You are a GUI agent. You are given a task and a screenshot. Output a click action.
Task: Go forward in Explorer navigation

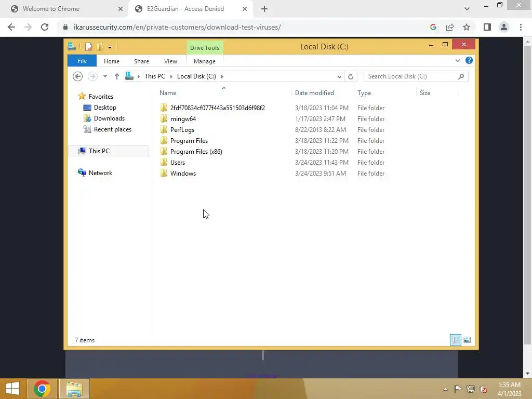point(92,76)
